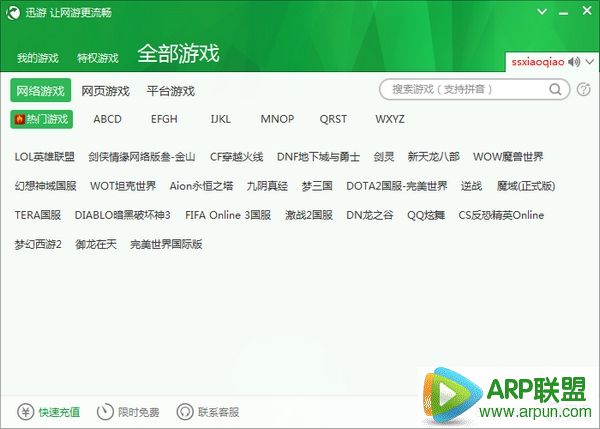Click the headset customer service icon

185,412
